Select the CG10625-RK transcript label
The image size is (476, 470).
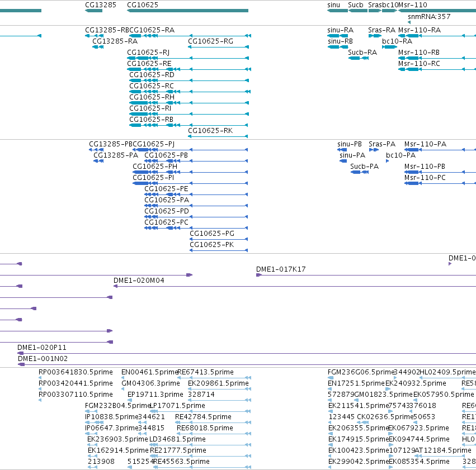coord(210,131)
